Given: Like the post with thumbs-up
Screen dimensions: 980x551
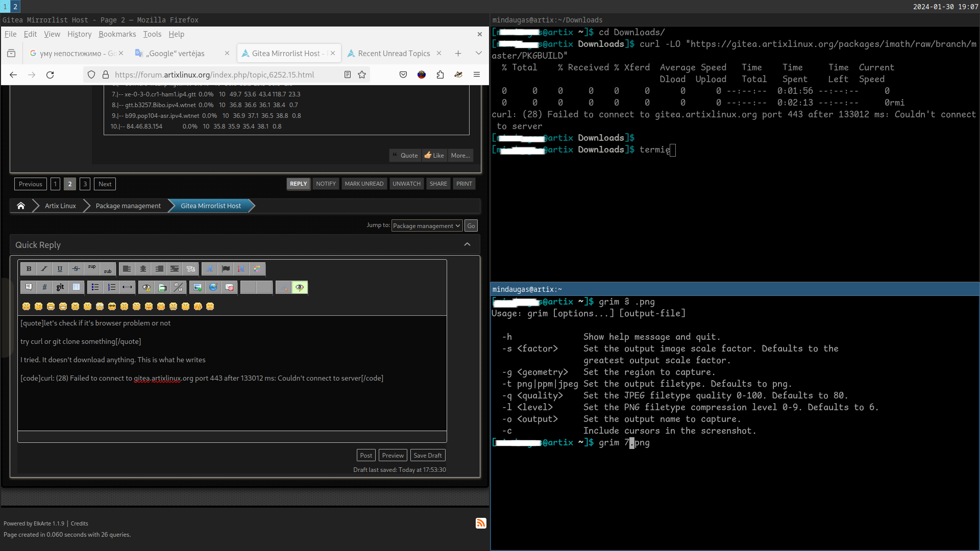Looking at the screenshot, I should 434,156.
